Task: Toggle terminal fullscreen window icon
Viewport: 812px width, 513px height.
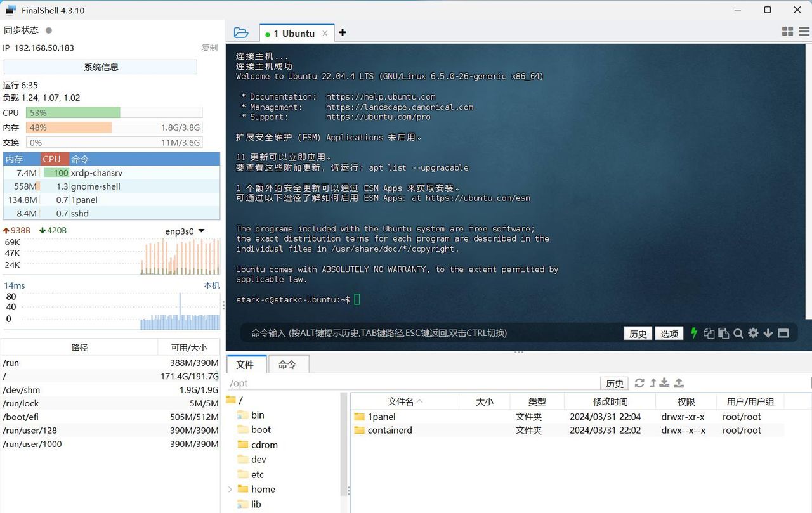Action: pos(783,333)
